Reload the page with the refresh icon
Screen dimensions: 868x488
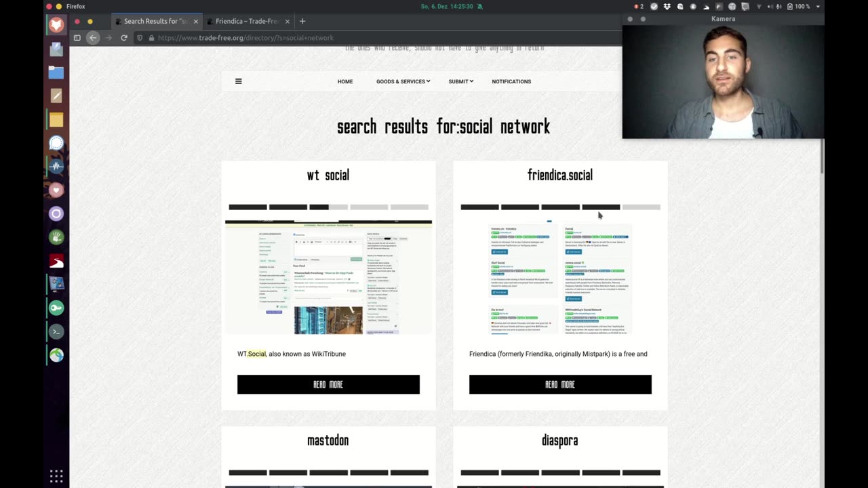pos(124,38)
